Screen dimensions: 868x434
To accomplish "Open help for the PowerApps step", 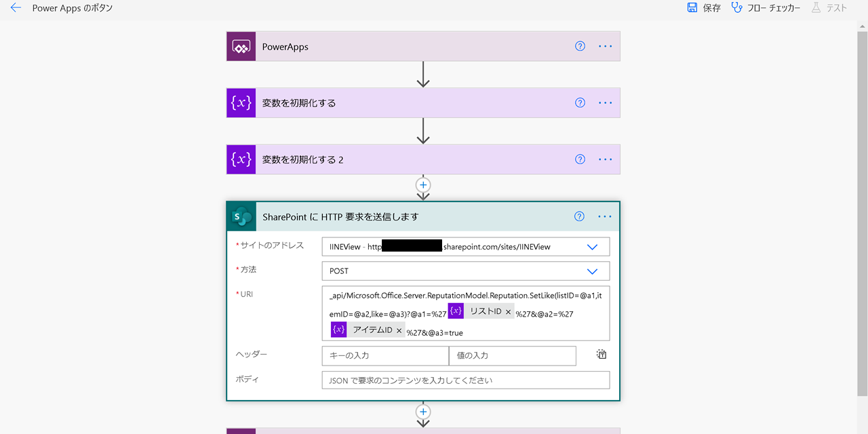I will [580, 47].
